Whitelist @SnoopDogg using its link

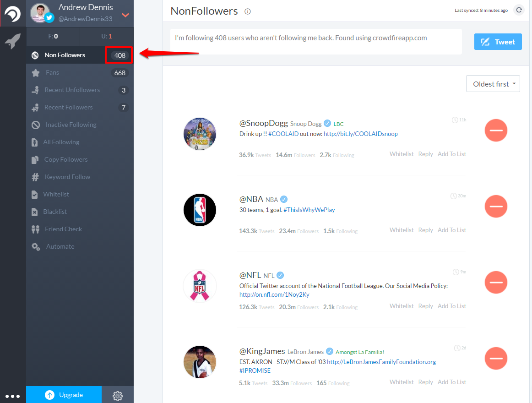(x=402, y=154)
